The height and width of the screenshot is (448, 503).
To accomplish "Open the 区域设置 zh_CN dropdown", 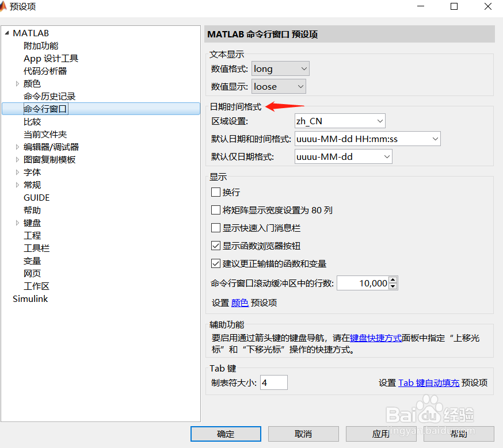I will 340,121.
